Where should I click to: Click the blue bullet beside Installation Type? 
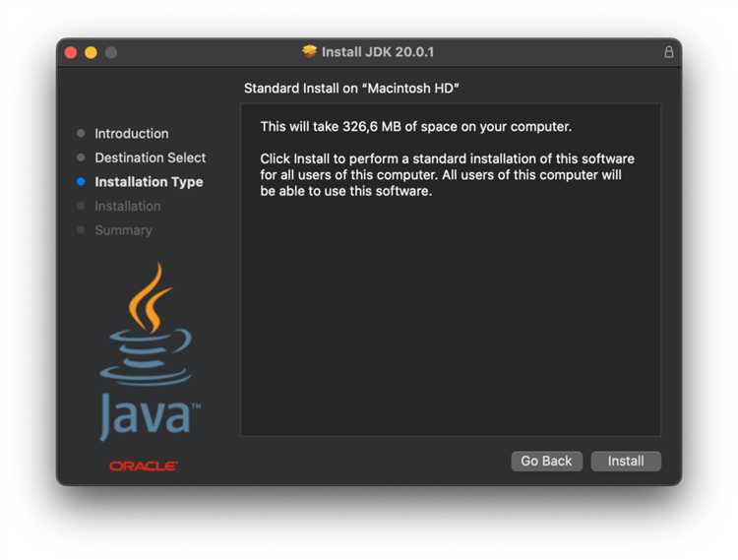pos(81,182)
